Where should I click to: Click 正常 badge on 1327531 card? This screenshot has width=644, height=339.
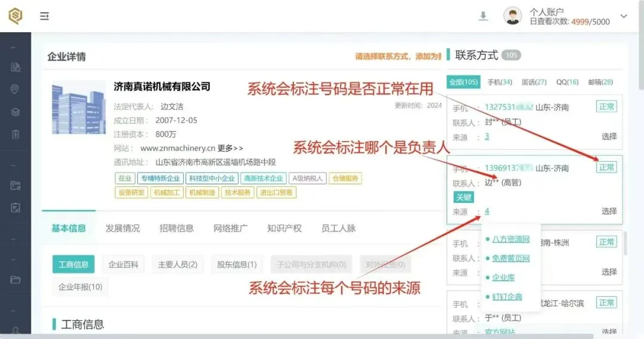pos(606,107)
